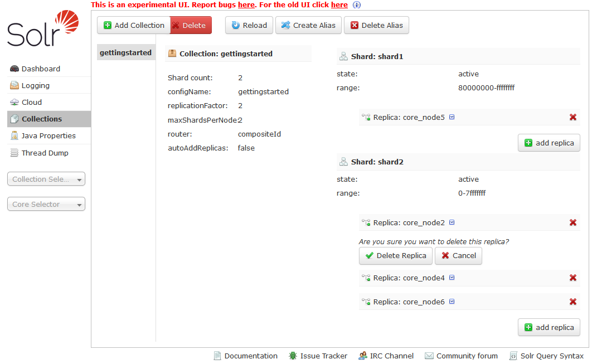Open the Issue Tracker link
The image size is (592, 364).
[x=318, y=356]
